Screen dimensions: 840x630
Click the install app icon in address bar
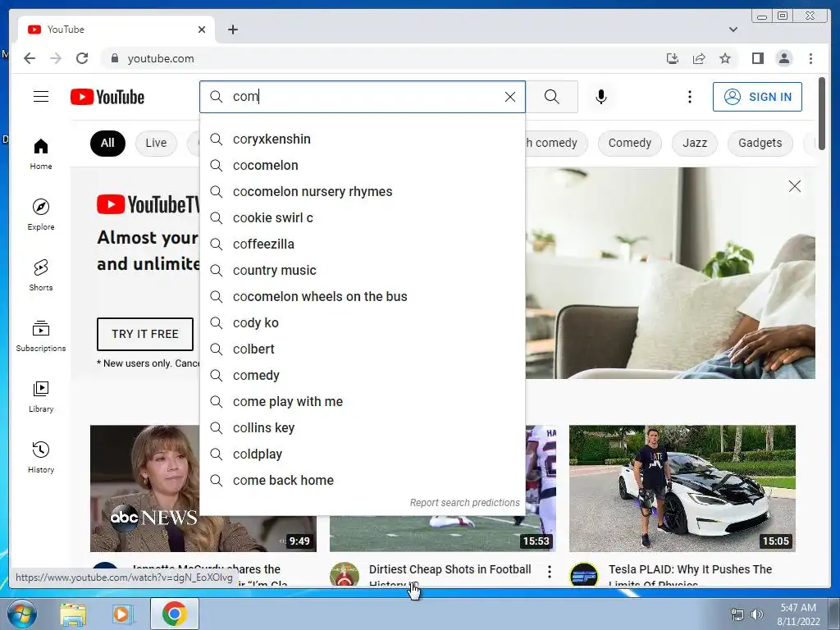coord(673,58)
